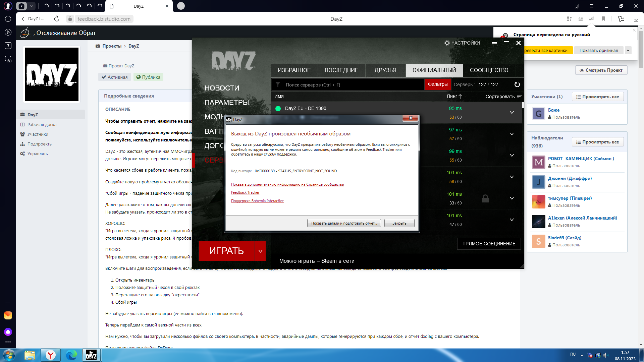This screenshot has width=644, height=362.
Task: Click the funnel icon in server search bar
Action: pyautogui.click(x=278, y=84)
